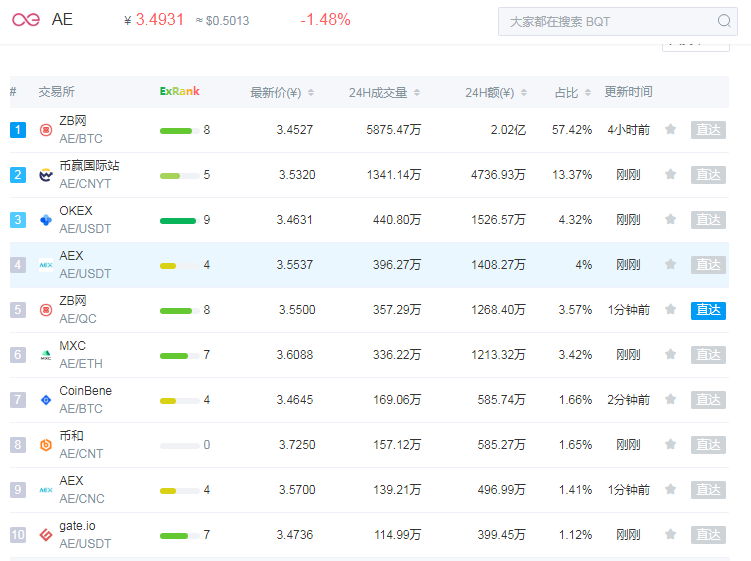Click blue 直达 for ZB网 AE/QC
The height and width of the screenshot is (561, 751).
(x=708, y=310)
